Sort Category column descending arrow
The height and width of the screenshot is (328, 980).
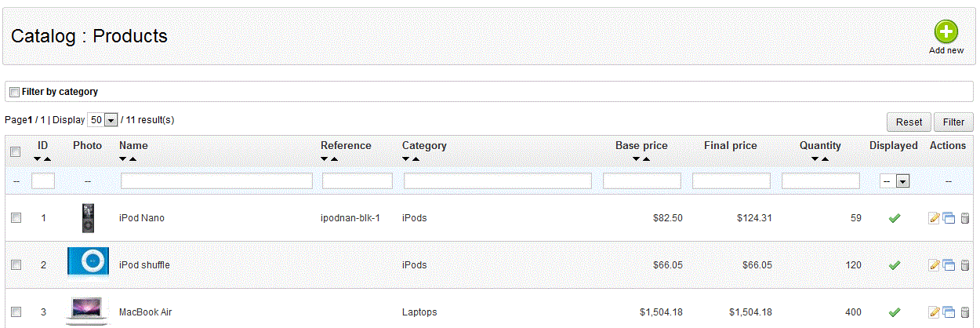406,159
